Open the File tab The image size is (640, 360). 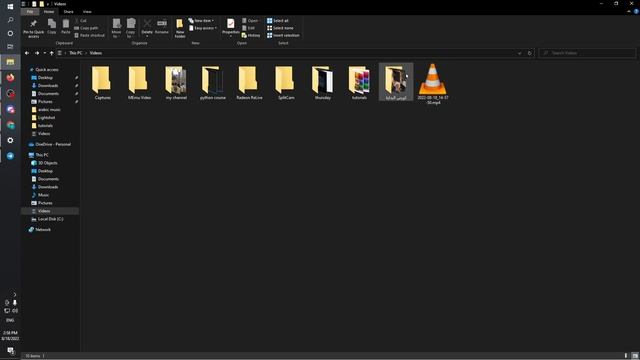coord(30,11)
